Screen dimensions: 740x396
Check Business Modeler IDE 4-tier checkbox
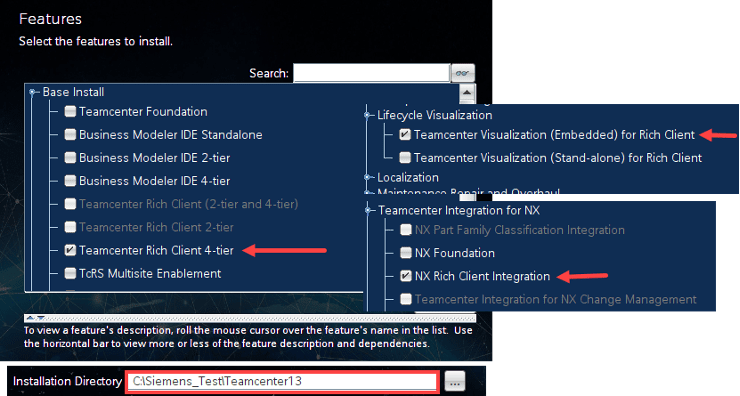[x=70, y=181]
